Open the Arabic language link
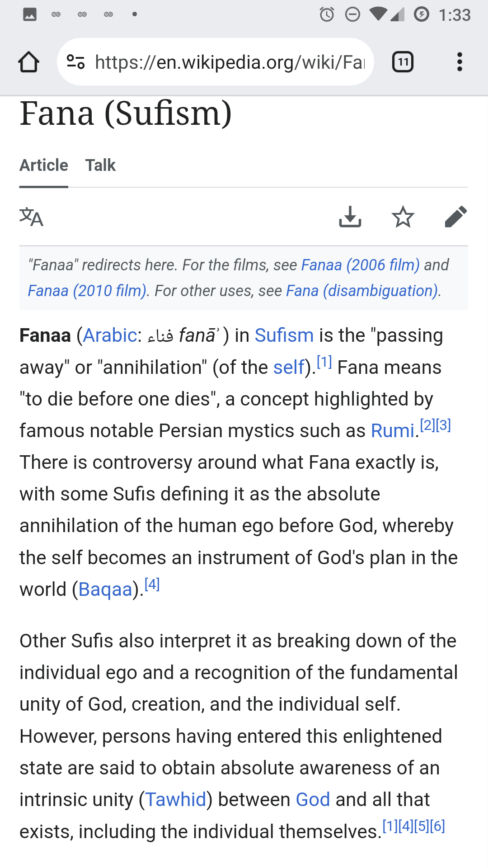The width and height of the screenshot is (488, 868). click(110, 335)
